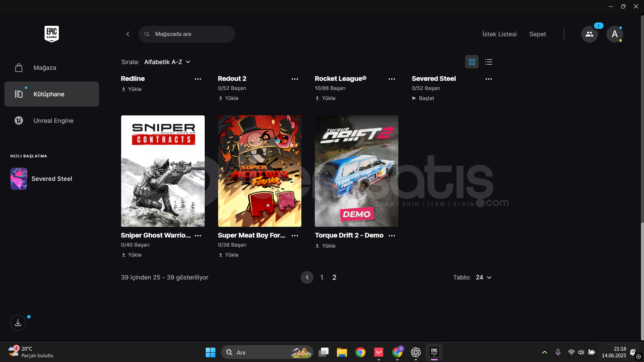Go to previous page arrow
The width and height of the screenshot is (644, 362).
307,277
